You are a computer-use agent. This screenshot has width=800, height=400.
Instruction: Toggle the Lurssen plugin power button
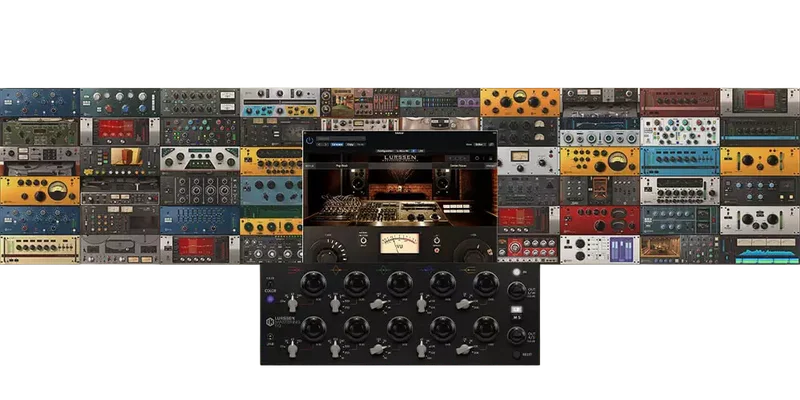(310, 140)
